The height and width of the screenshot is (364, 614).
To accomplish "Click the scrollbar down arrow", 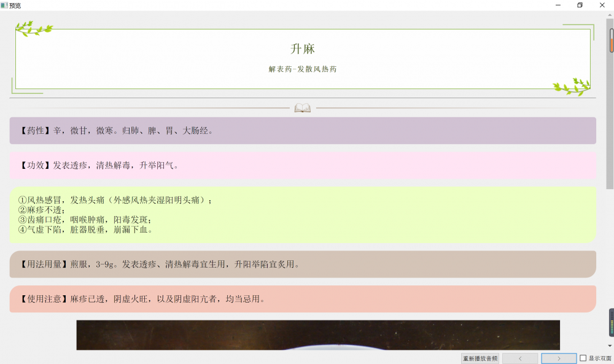I will click(610, 346).
